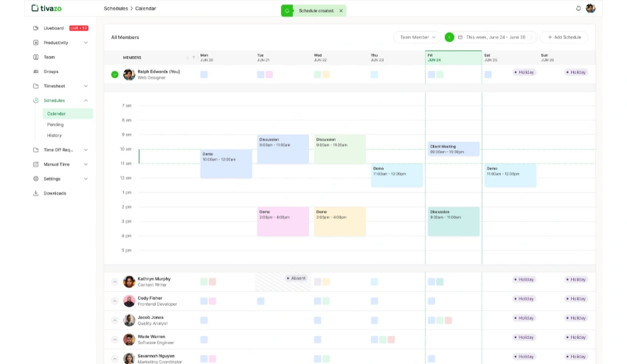Click Ralph Edwards Saturday Holiday tag
The height and width of the screenshot is (364, 627).
[524, 72]
